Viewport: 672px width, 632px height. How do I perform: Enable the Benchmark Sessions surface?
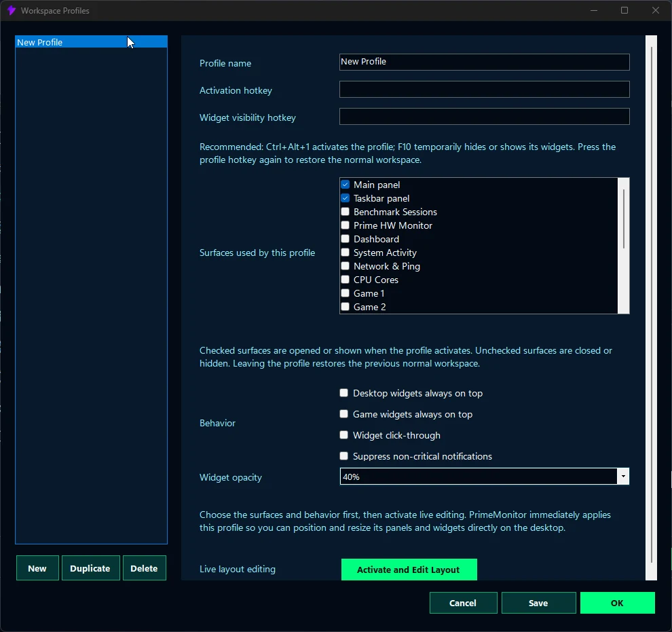pyautogui.click(x=345, y=212)
